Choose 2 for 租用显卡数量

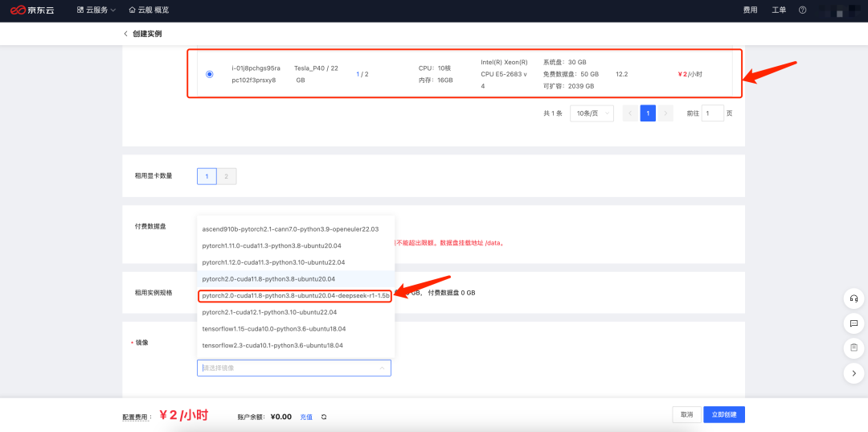pos(227,176)
